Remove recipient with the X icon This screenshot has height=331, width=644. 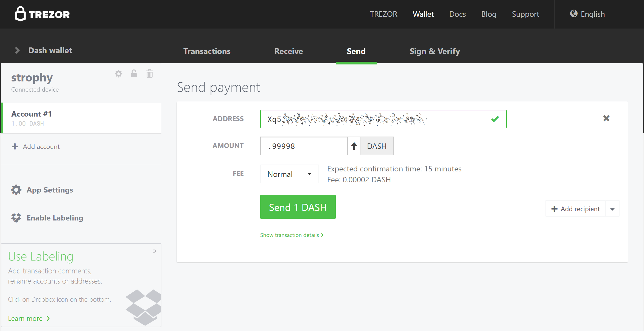click(x=606, y=118)
